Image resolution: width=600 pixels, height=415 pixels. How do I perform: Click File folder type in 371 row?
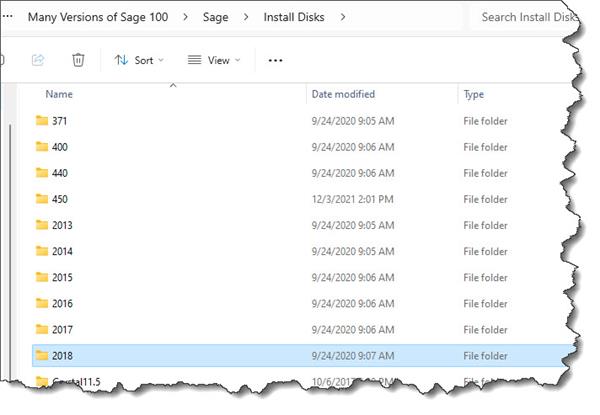(x=485, y=121)
